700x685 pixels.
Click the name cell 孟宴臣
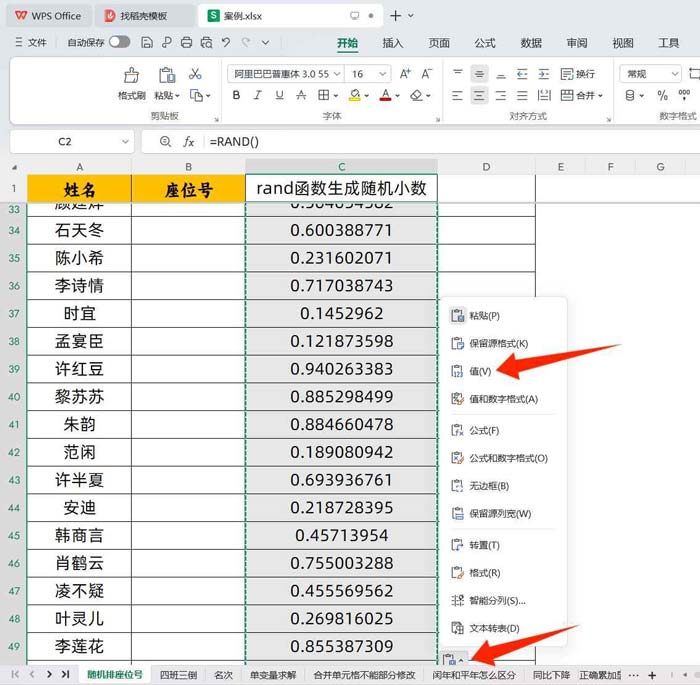pos(79,341)
